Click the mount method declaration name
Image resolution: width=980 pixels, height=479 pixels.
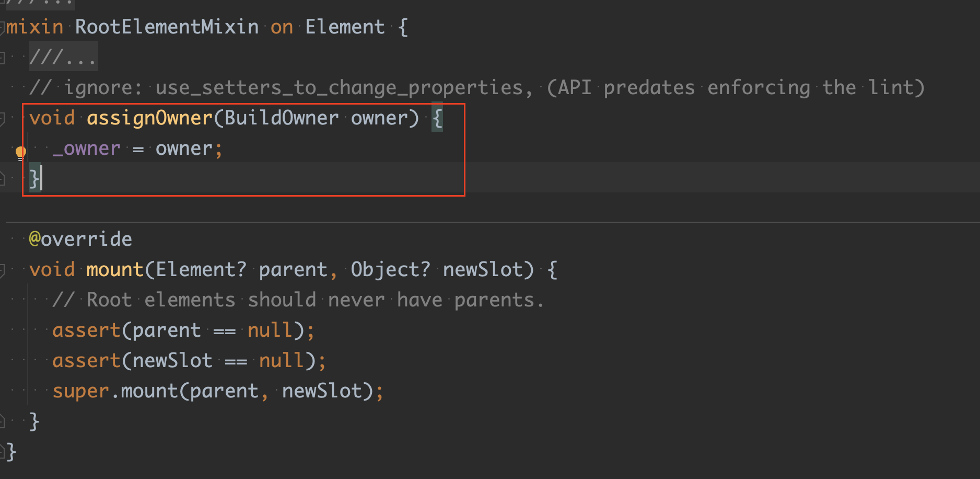point(115,270)
